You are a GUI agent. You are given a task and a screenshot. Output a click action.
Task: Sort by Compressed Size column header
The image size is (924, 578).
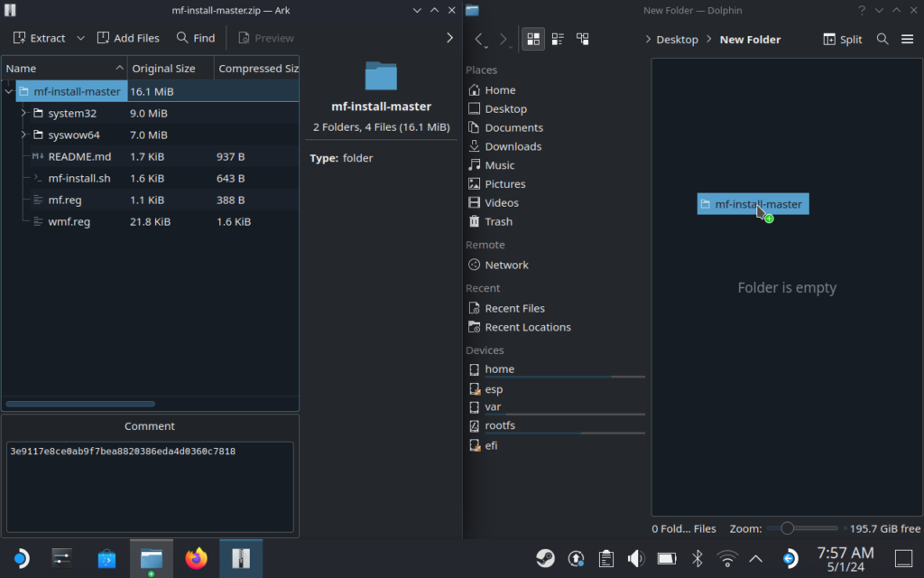point(256,69)
